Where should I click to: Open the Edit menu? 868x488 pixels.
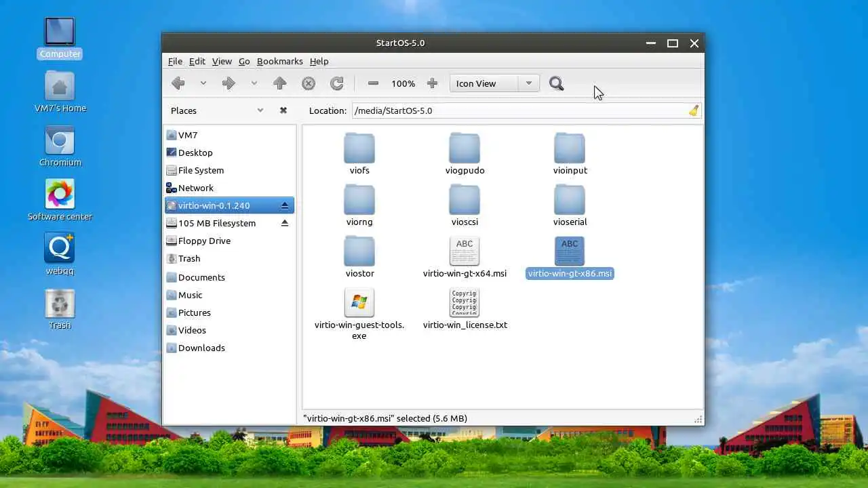click(x=197, y=61)
